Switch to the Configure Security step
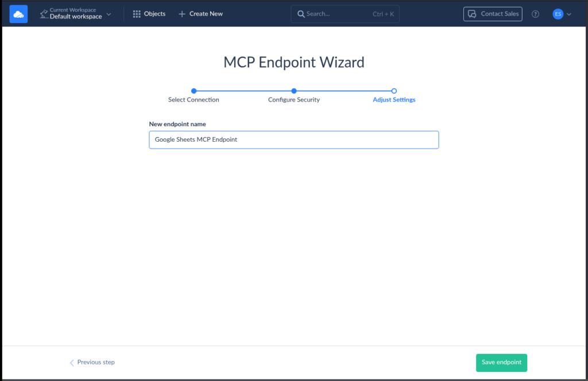Viewport: 588px width, 381px height. point(294,99)
